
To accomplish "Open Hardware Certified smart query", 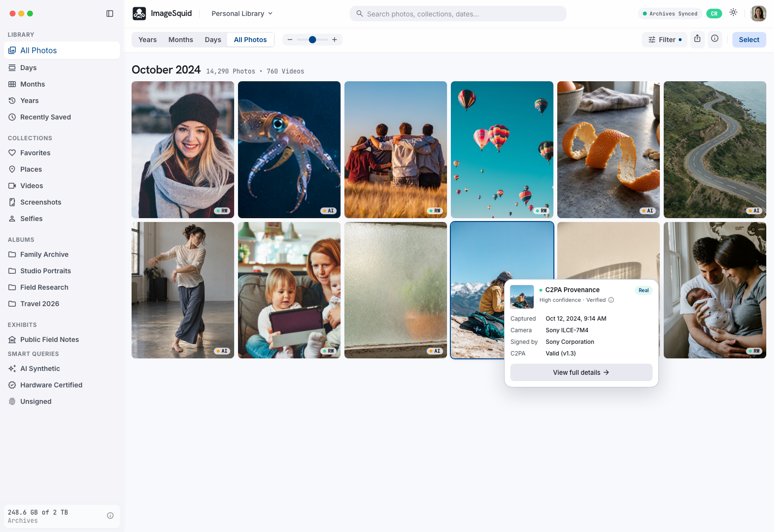I will (x=62, y=385).
